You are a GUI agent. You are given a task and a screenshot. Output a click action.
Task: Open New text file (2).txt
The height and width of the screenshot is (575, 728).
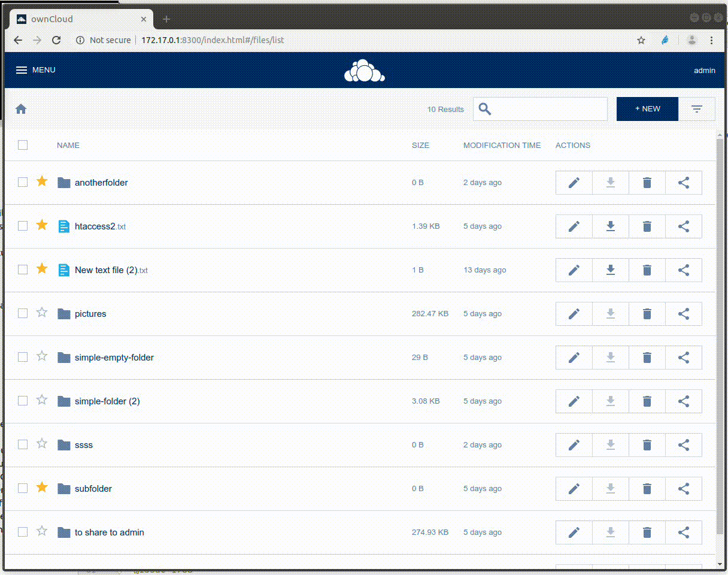pos(111,270)
